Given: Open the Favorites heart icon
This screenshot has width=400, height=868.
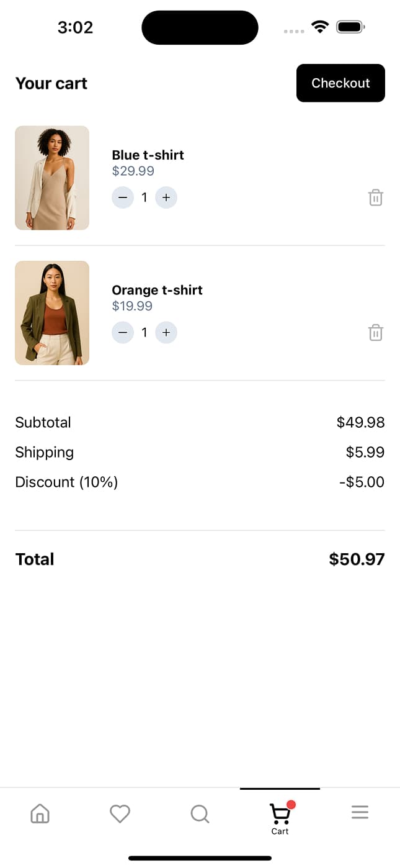Looking at the screenshot, I should pyautogui.click(x=120, y=813).
